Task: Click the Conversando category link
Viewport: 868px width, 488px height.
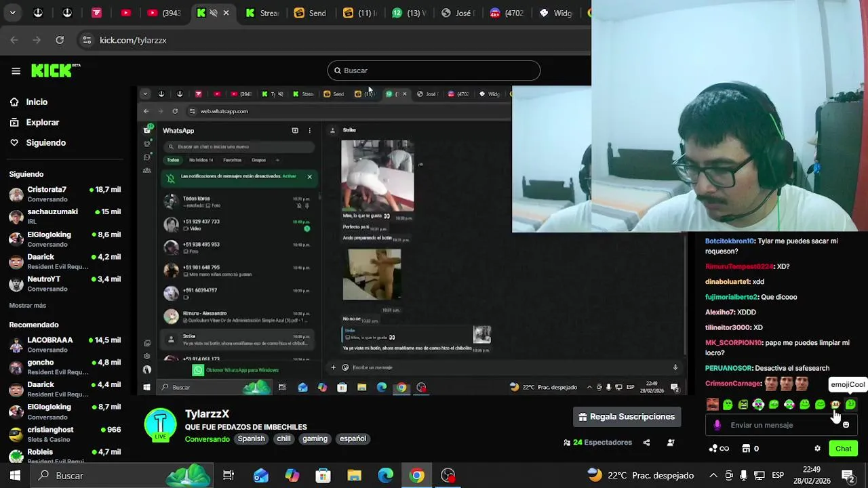Action: pos(207,439)
